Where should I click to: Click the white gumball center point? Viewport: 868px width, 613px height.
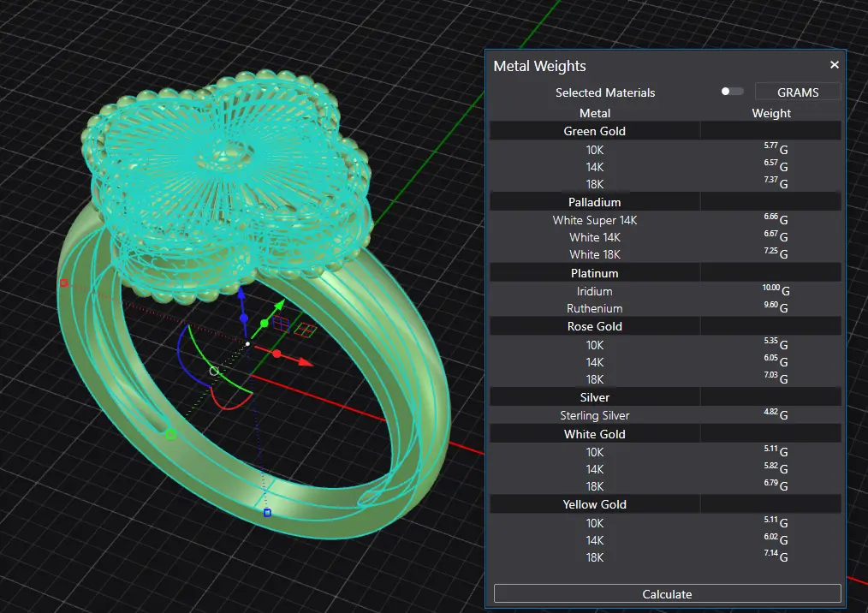(247, 344)
